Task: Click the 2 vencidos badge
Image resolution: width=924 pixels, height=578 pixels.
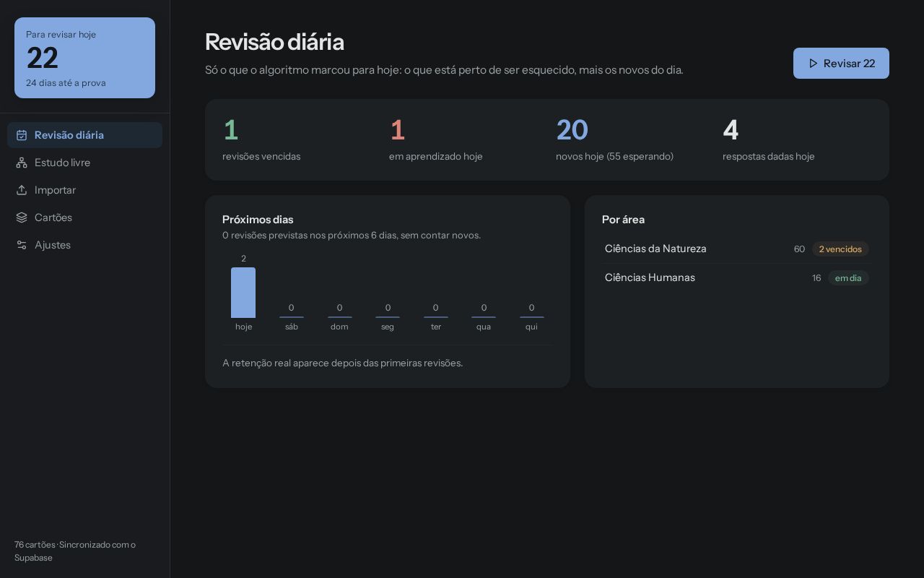Action: click(840, 249)
